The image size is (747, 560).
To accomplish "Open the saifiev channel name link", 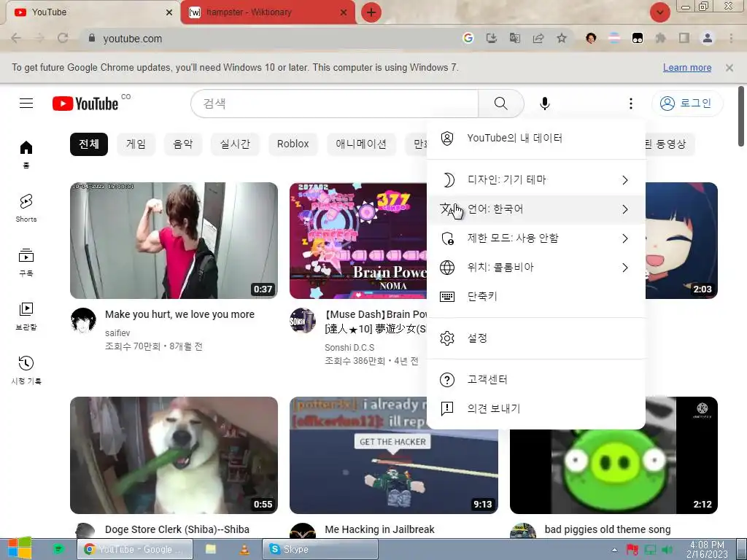I will (x=117, y=332).
